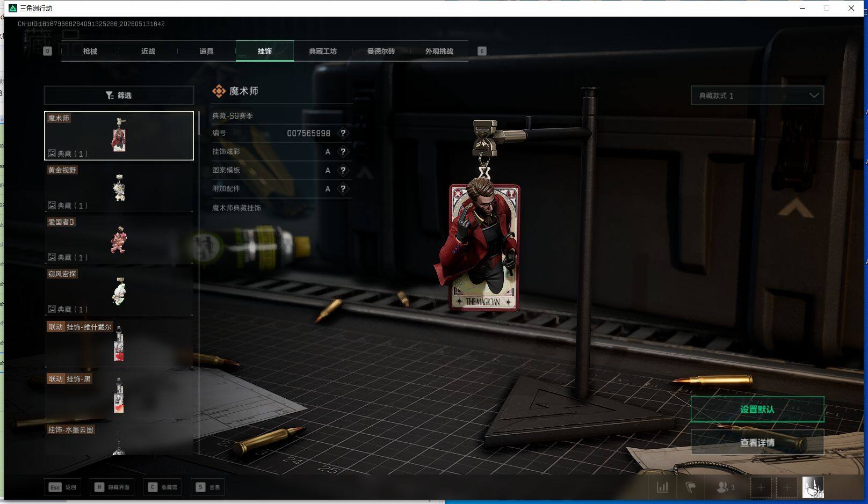Select the 魔术师 charm card

coord(119,136)
